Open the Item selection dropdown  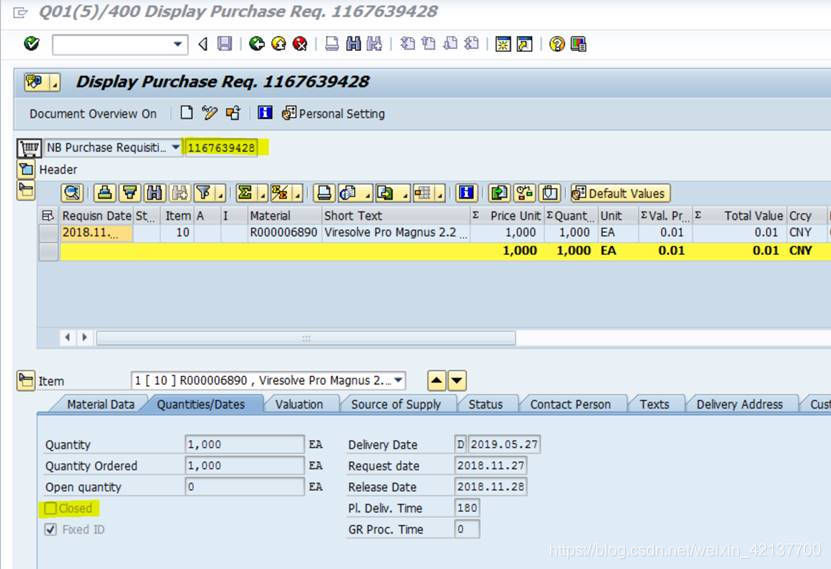pos(398,380)
